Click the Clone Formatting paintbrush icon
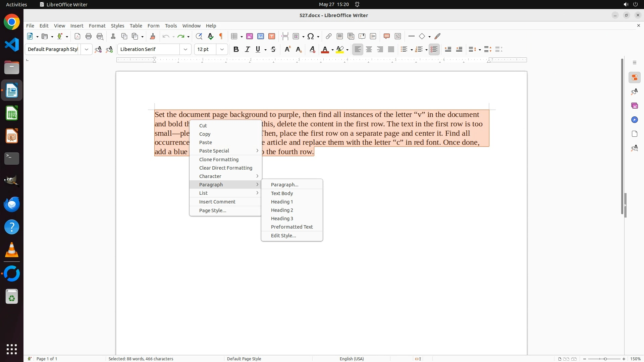This screenshot has width=644, height=362. coord(153,36)
